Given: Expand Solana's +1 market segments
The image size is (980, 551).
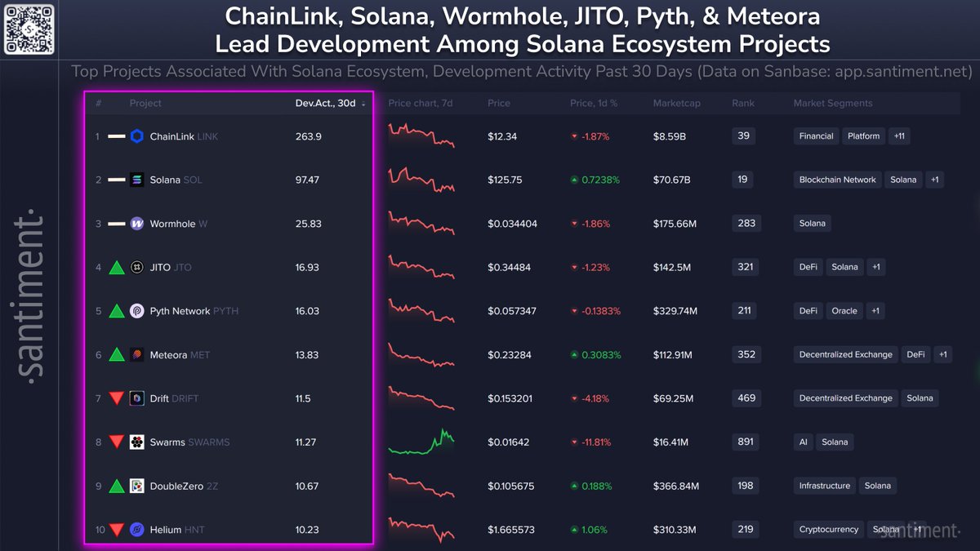Looking at the screenshot, I should [x=935, y=180].
